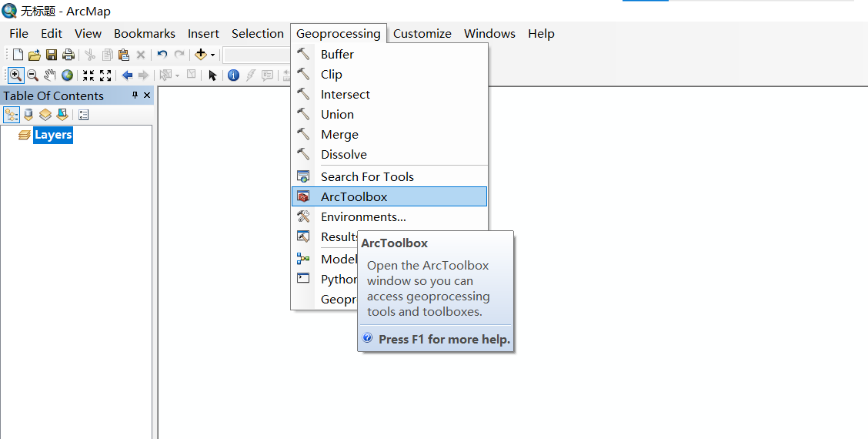Toggle List By Drawing Order view

click(x=12, y=115)
